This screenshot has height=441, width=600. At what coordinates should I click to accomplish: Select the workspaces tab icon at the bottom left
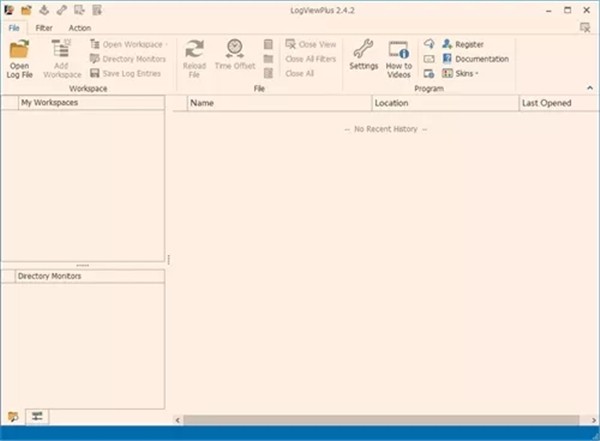click(x=13, y=416)
